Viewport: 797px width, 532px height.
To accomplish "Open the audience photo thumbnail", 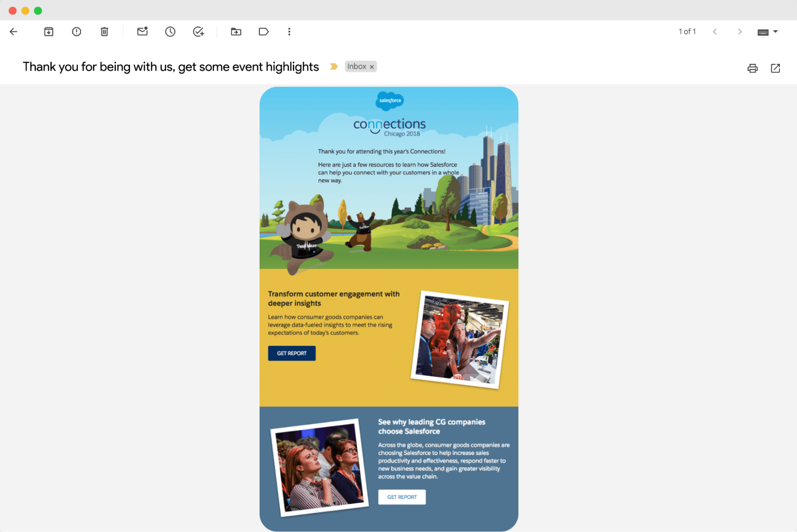I will pyautogui.click(x=319, y=468).
